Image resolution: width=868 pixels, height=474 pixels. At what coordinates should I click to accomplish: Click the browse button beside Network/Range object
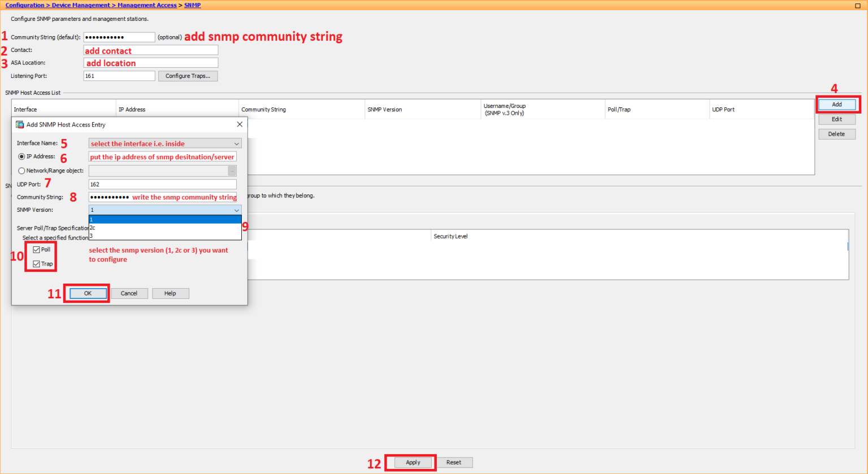point(232,170)
